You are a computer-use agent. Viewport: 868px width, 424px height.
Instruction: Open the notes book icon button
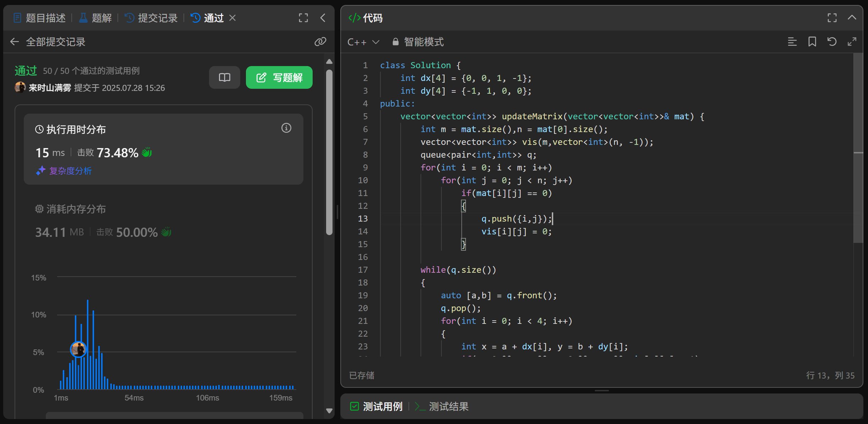225,77
